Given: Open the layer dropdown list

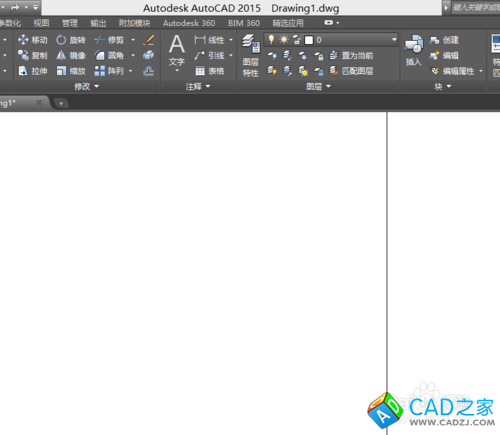Looking at the screenshot, I should pos(394,40).
